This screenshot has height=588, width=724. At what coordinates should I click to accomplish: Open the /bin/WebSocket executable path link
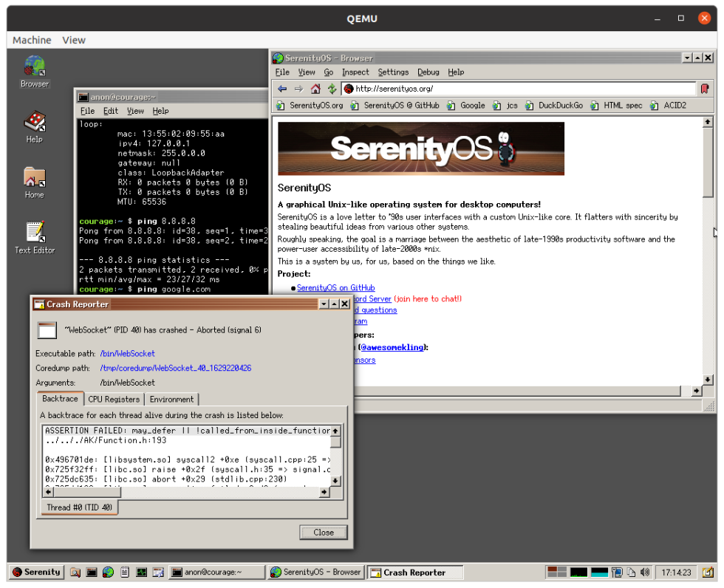(x=127, y=353)
